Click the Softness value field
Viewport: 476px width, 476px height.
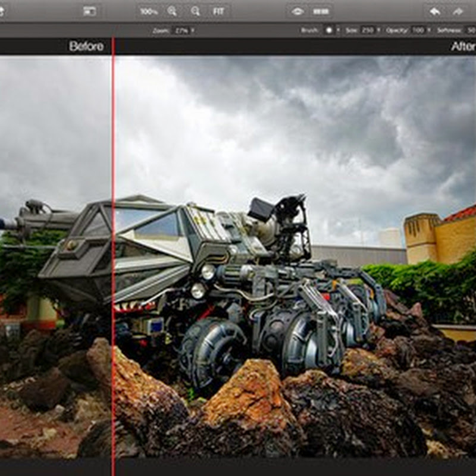coord(469,30)
